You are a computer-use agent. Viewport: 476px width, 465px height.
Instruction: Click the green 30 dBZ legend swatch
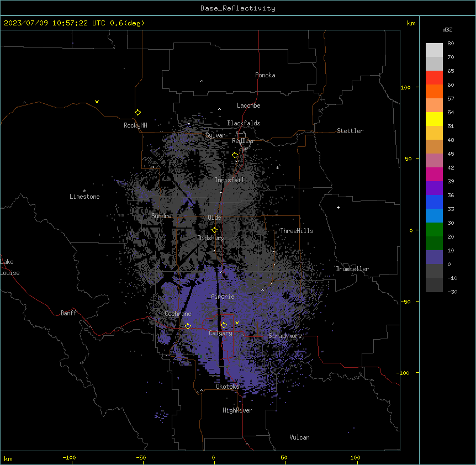click(x=434, y=230)
